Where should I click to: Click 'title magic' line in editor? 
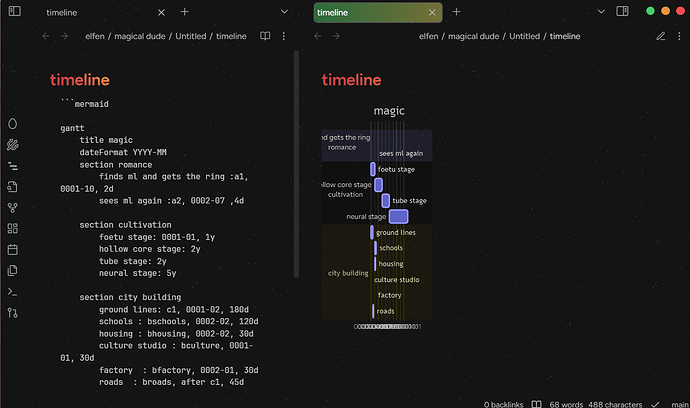coord(106,140)
